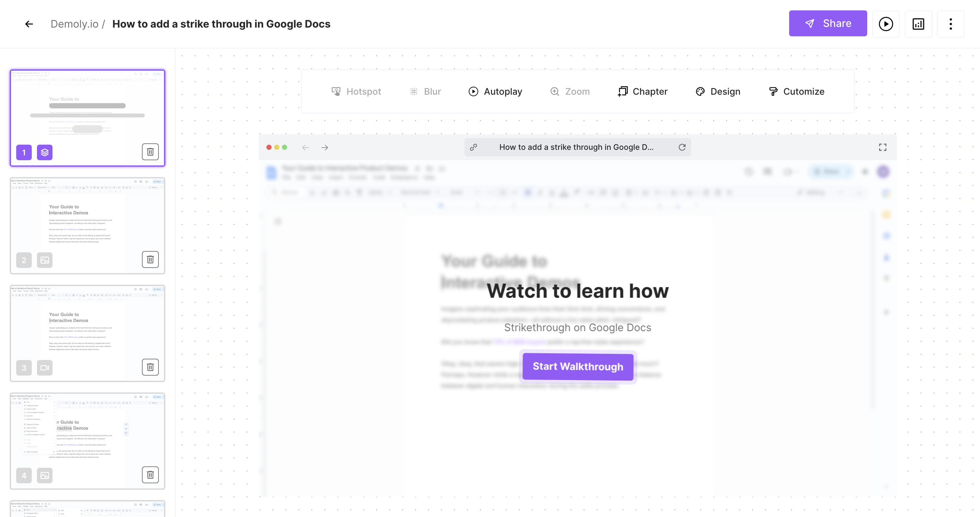Click the preview URL bar title
Viewport: 980px width, 517px height.
click(576, 147)
